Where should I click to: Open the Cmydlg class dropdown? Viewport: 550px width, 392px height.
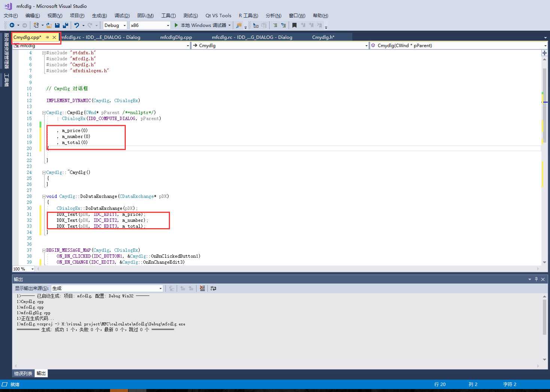coord(280,46)
